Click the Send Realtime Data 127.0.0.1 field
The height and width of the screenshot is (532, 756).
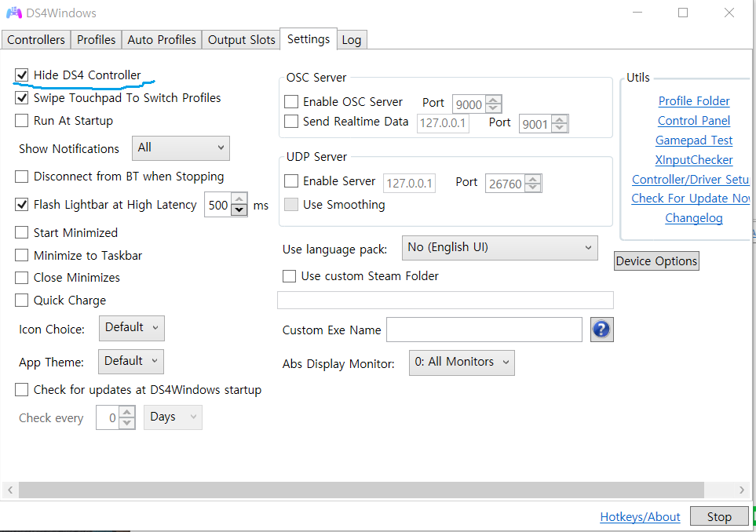click(x=443, y=123)
